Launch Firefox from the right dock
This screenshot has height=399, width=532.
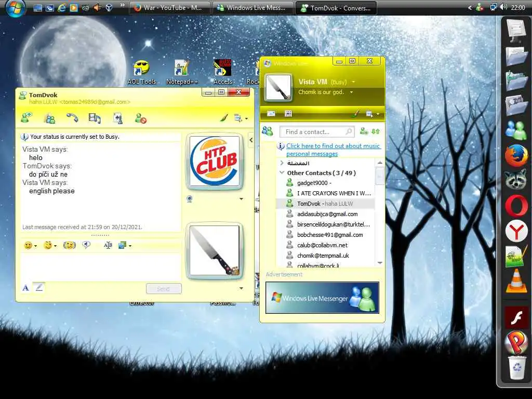click(x=516, y=155)
